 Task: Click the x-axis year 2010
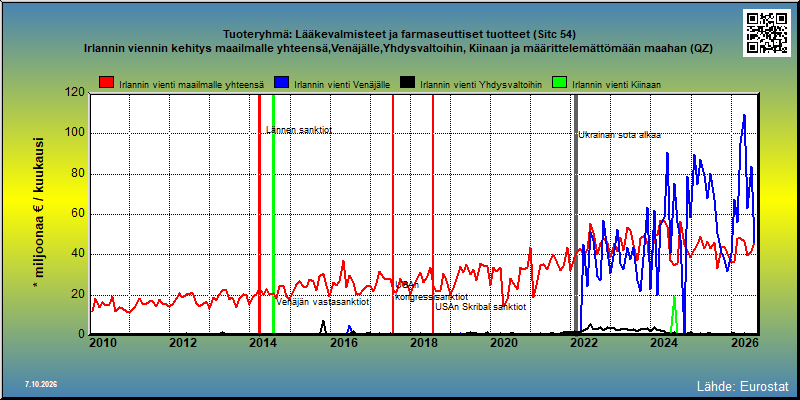103,342
